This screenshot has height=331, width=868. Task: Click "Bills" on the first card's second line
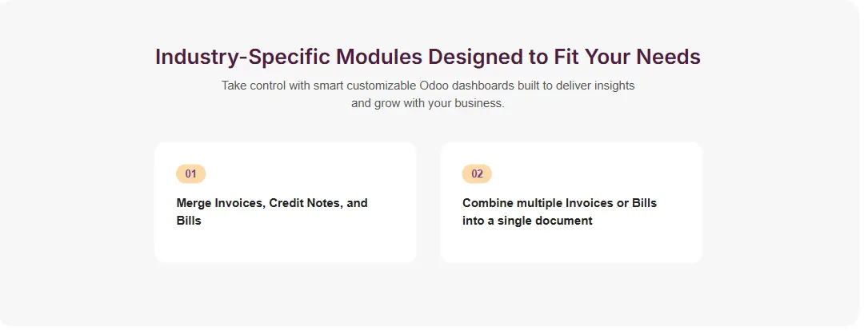pos(189,221)
